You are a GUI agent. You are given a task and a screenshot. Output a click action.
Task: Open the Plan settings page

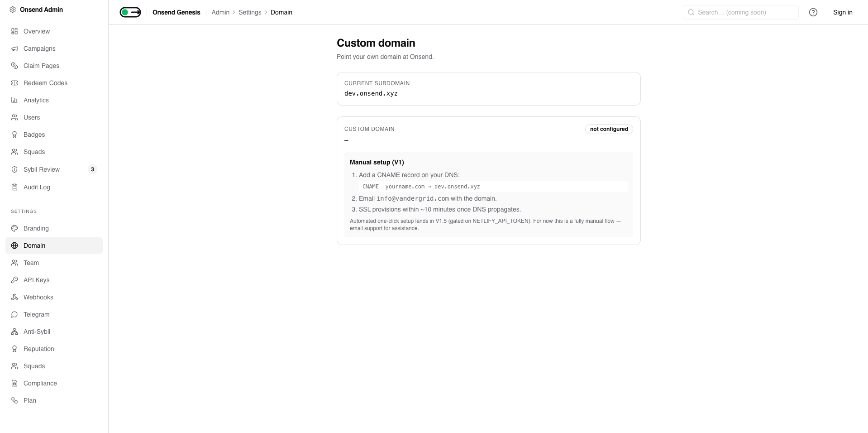(54, 400)
